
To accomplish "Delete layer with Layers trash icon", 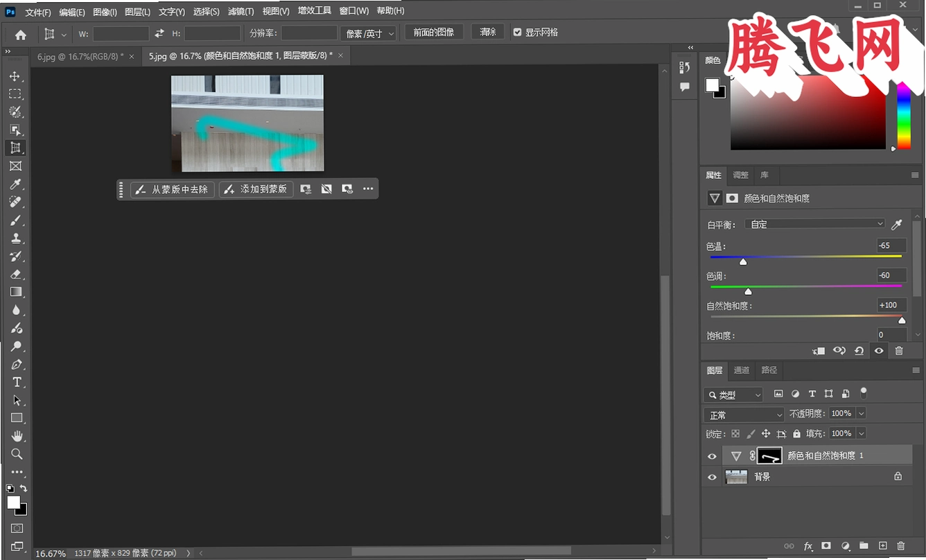I will coord(901,546).
